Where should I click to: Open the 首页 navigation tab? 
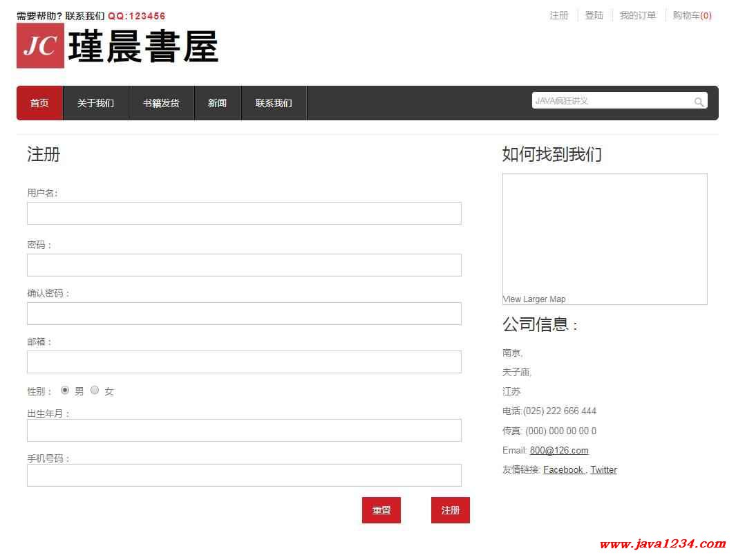point(39,103)
